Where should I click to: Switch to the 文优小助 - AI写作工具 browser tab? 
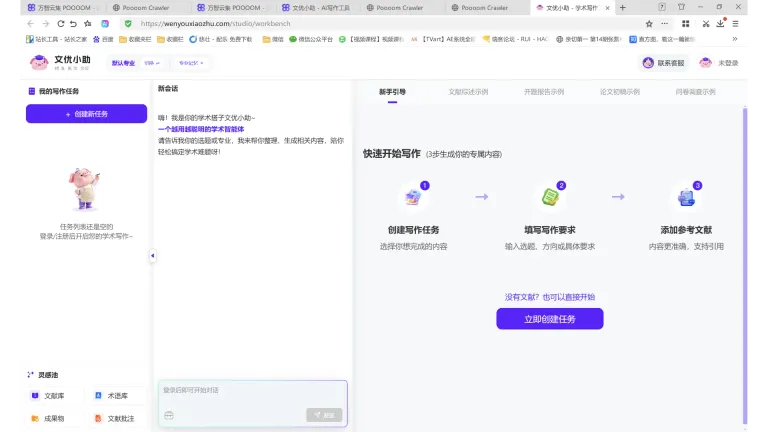click(317, 7)
